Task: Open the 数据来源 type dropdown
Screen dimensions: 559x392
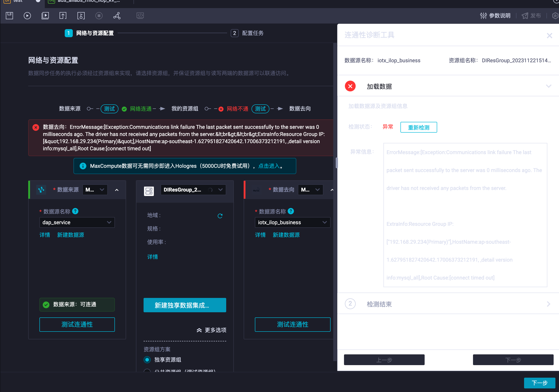Action: (95, 190)
